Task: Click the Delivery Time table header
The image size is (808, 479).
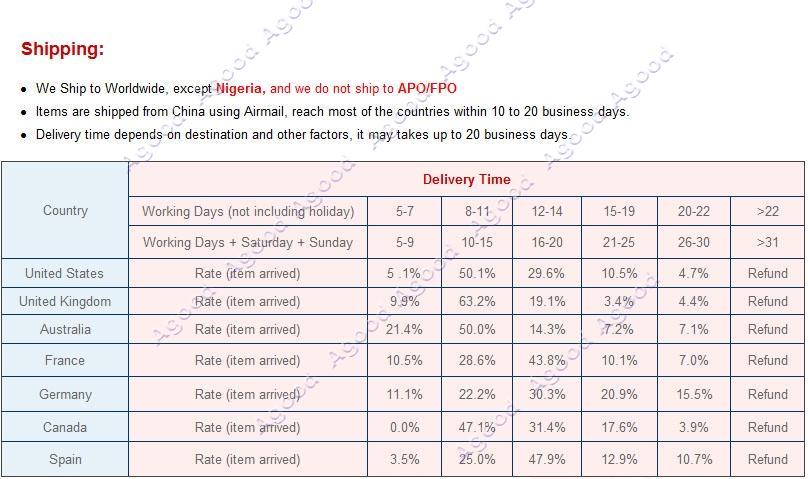Action: pyautogui.click(x=466, y=179)
